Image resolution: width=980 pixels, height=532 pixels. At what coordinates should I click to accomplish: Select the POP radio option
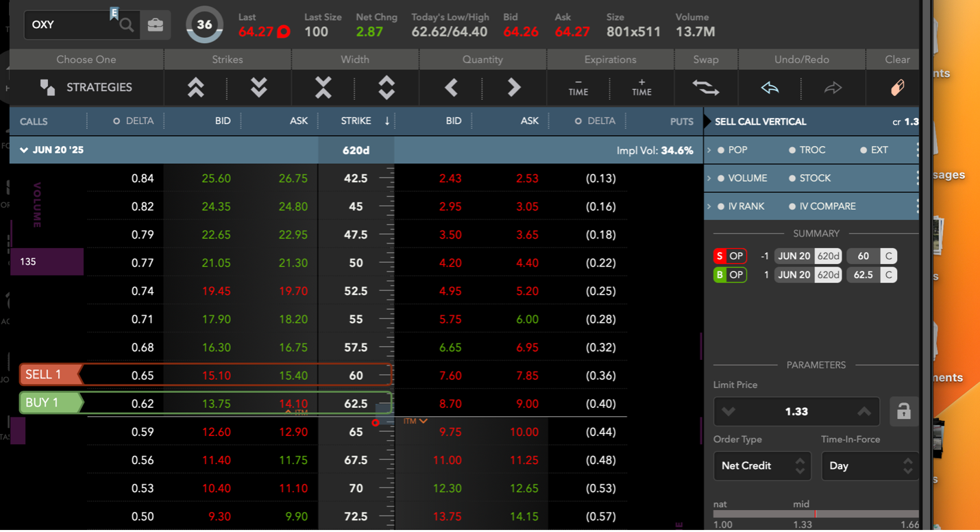721,150
